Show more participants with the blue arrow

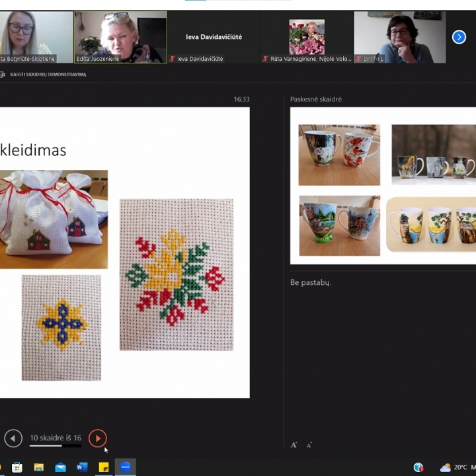459,37
